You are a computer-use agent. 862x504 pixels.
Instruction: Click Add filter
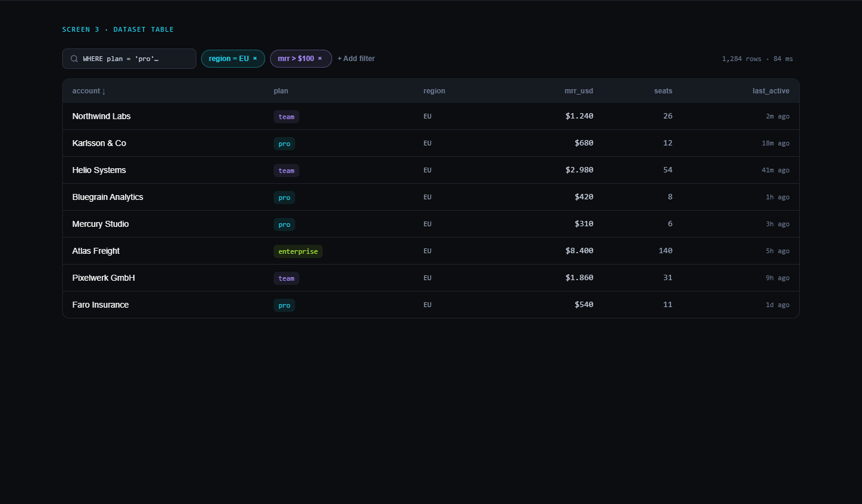[356, 59]
